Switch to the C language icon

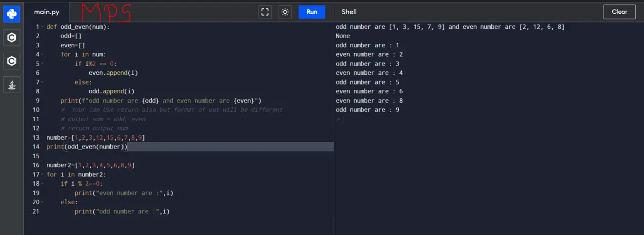tap(12, 38)
